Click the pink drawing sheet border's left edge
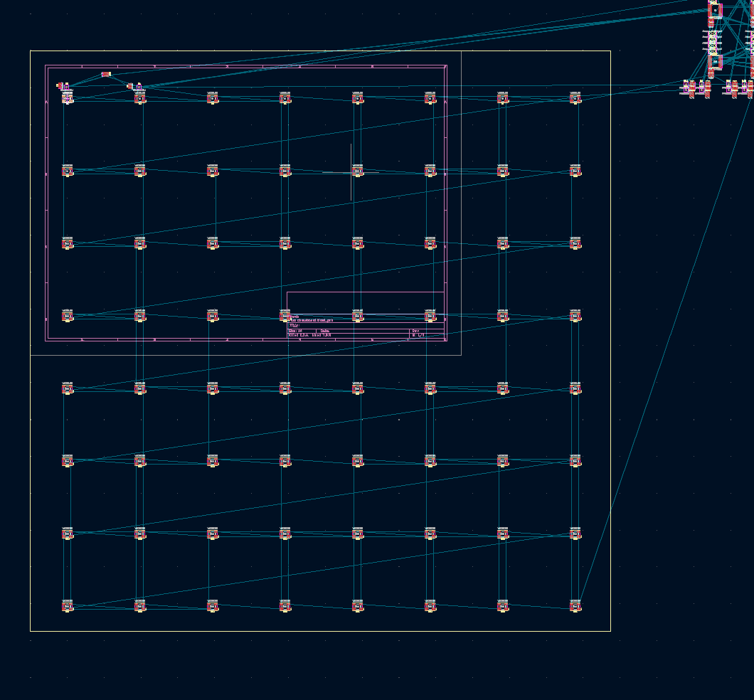 [x=46, y=203]
